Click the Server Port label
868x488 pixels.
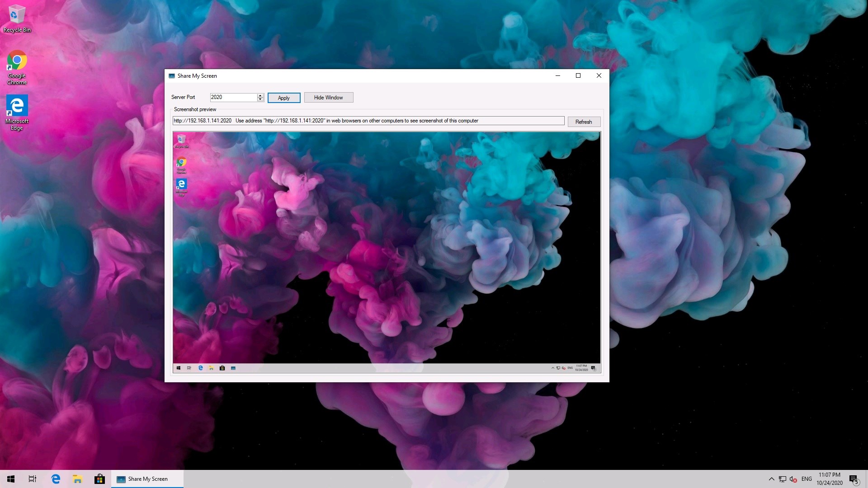tap(183, 97)
